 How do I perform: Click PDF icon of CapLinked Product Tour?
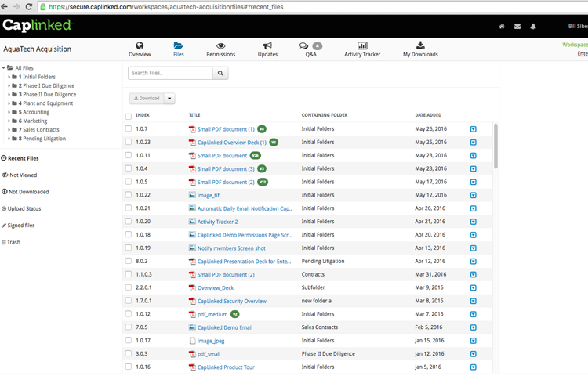tap(192, 367)
